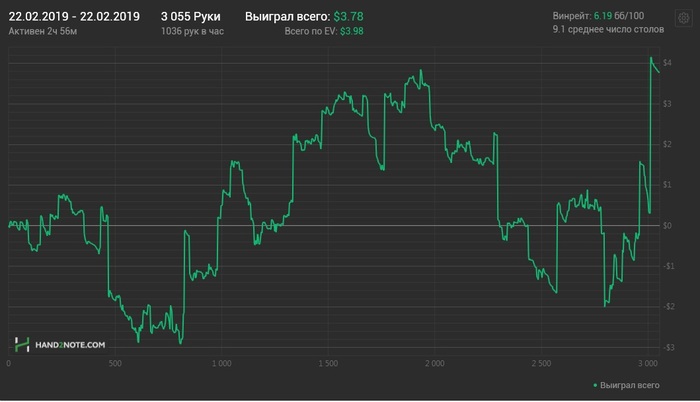Image resolution: width=700 pixels, height=402 pixels.
Task: Click the $1 y-axis label
Action: click(x=667, y=185)
